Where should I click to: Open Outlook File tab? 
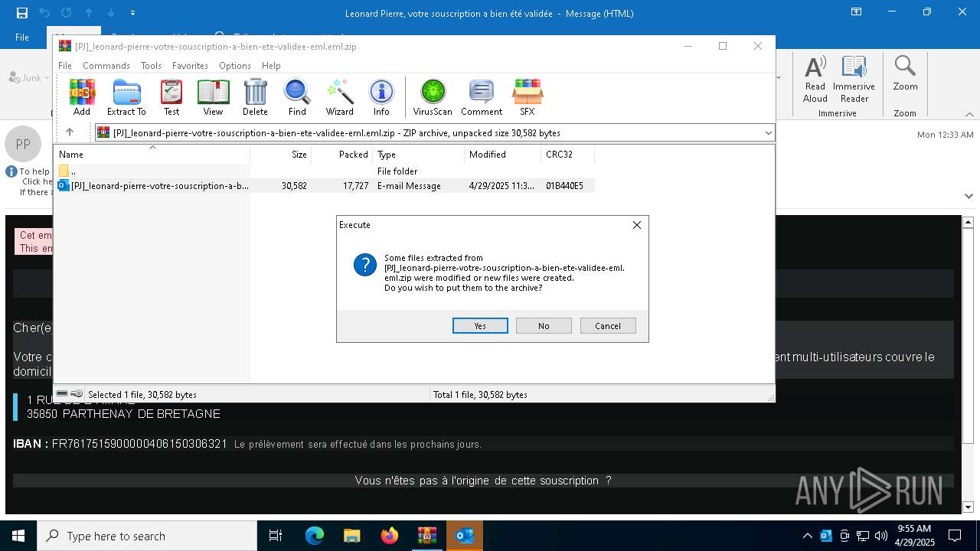point(22,37)
